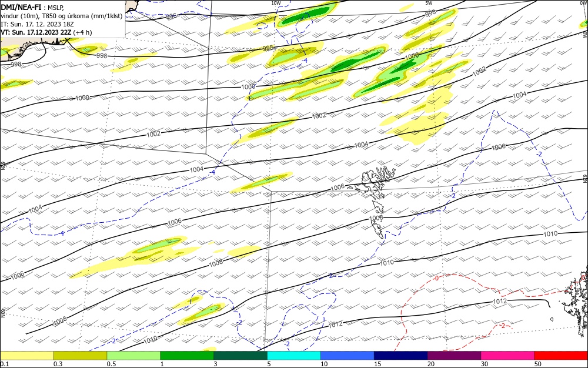Choose the green 1–3 legend swatch
Screen dimensions: 588x368
[187, 356]
